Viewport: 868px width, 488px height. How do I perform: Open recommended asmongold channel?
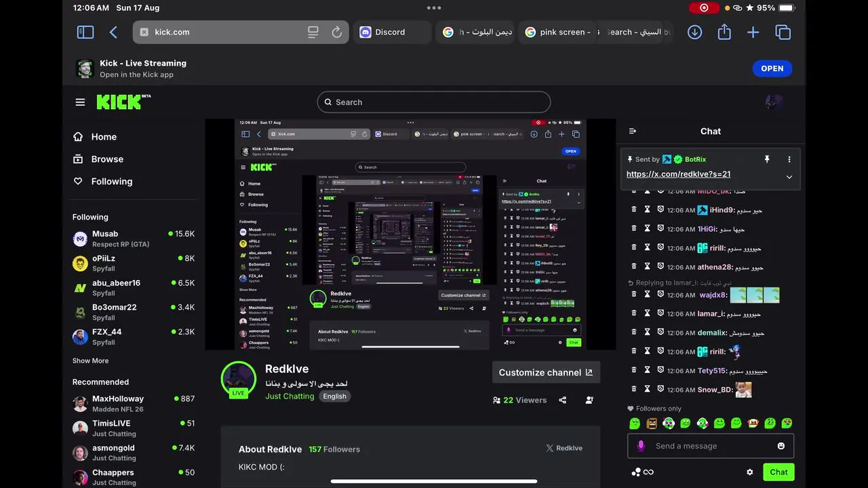133,453
